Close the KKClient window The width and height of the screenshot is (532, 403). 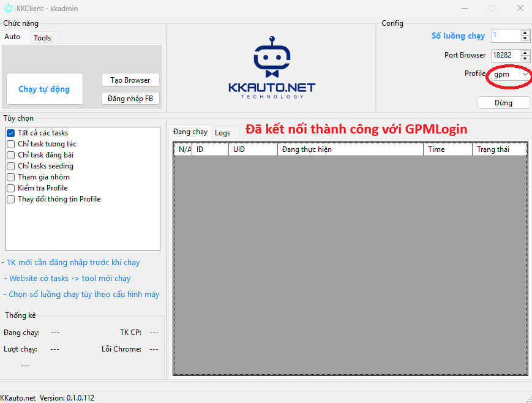point(520,8)
